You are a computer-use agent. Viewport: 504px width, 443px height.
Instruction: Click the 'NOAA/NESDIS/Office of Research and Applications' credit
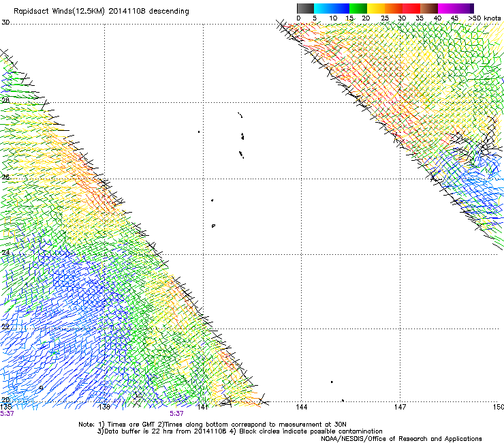click(401, 439)
